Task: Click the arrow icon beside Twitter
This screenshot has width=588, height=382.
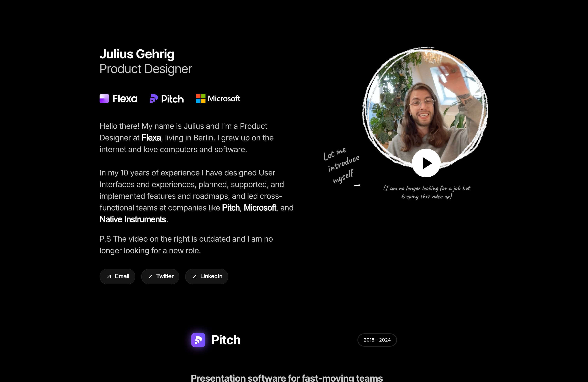Action: (x=150, y=277)
